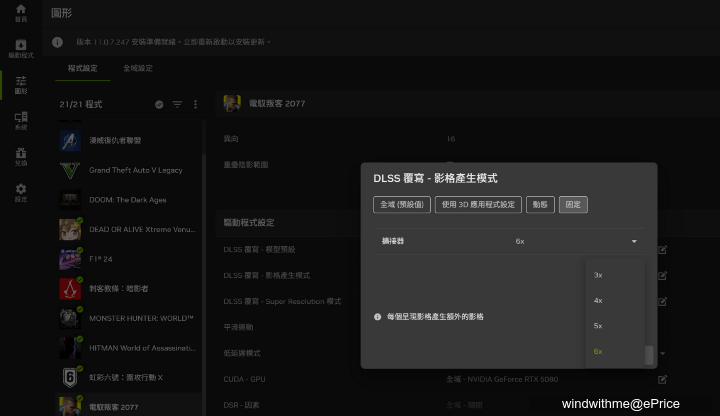The image size is (720, 416).
Task: Edit the DLSS 覆寫 - 模型預設 setting
Action: (x=662, y=250)
